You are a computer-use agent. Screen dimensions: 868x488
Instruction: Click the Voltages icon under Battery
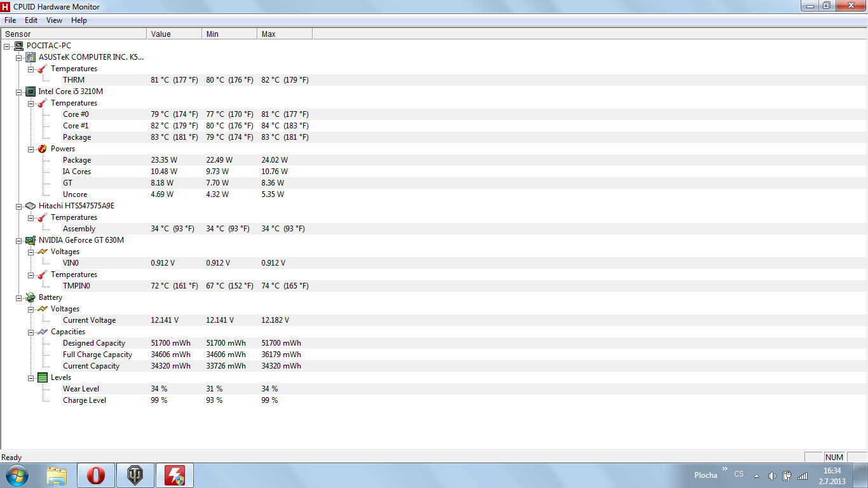[x=43, y=309]
